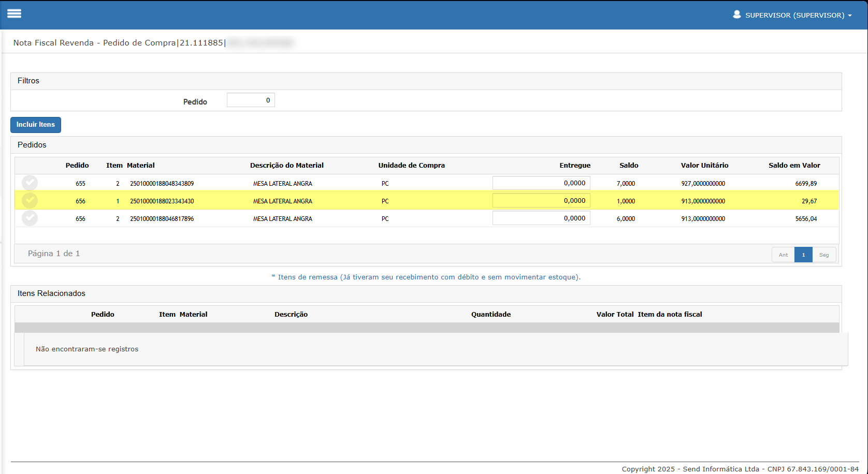Screen dimensions: 868x474
Task: Click the Valor Total column header
Action: [x=615, y=315]
